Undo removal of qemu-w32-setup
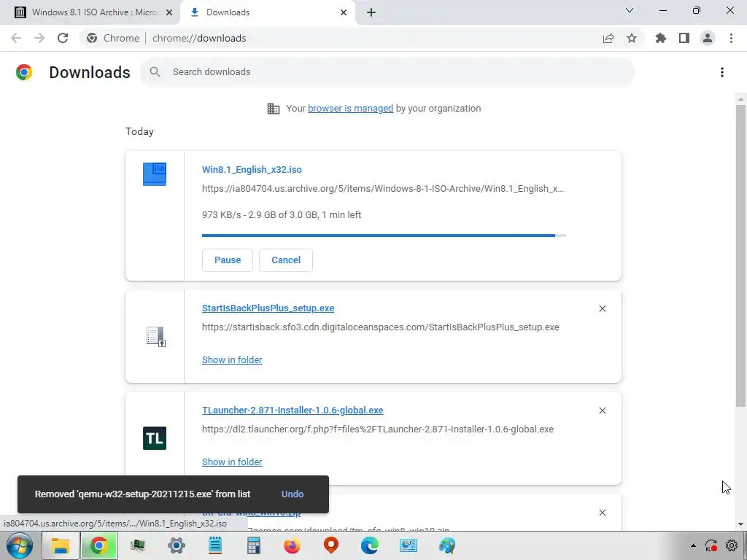 293,494
